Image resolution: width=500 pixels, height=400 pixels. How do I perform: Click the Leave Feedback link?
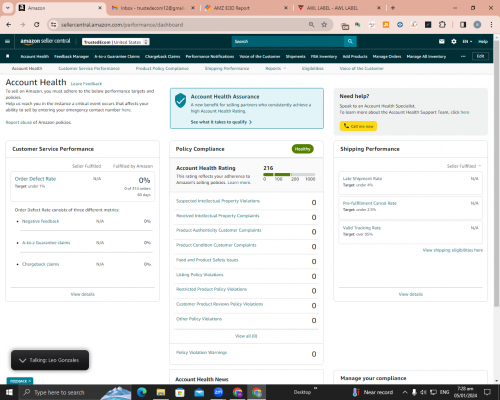click(86, 84)
